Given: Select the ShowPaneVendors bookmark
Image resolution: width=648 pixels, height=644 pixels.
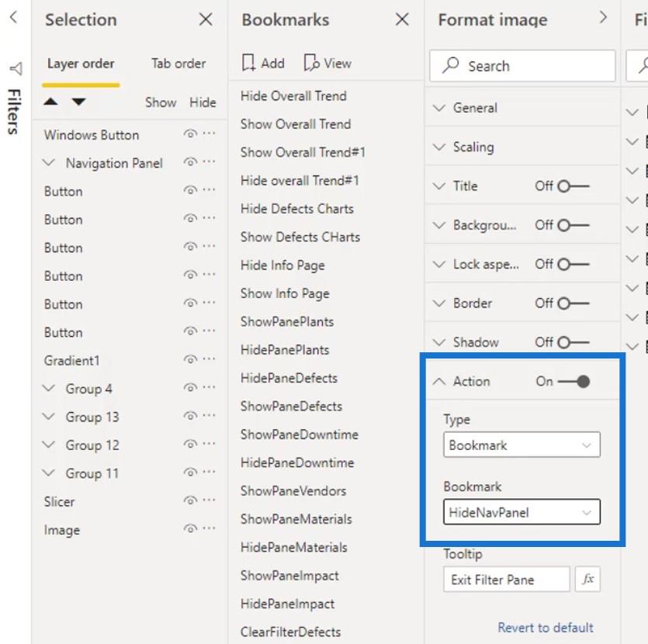Looking at the screenshot, I should pyautogui.click(x=293, y=490).
